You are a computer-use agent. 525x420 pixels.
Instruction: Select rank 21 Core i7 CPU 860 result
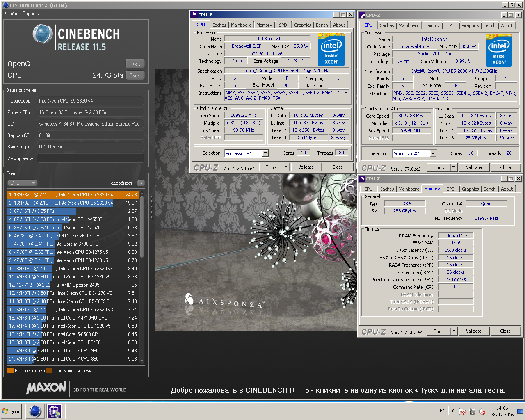click(x=73, y=359)
